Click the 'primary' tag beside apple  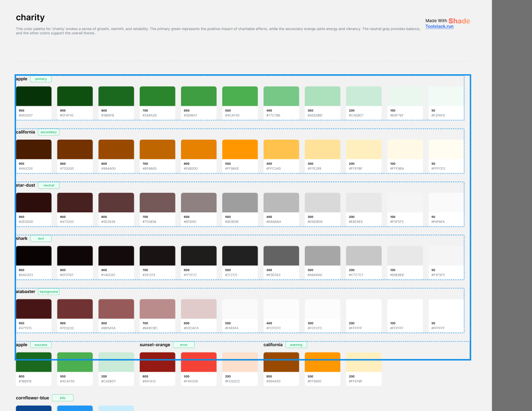pyautogui.click(x=41, y=79)
